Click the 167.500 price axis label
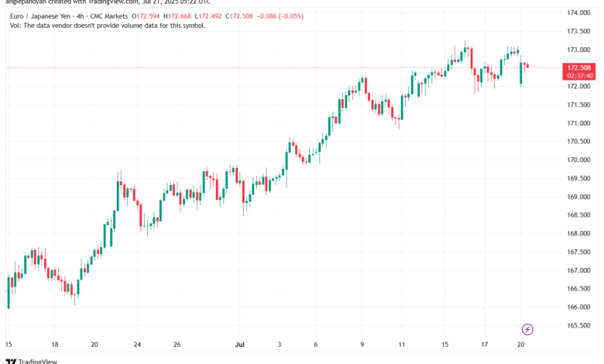The height and width of the screenshot is (364, 604). (x=578, y=252)
